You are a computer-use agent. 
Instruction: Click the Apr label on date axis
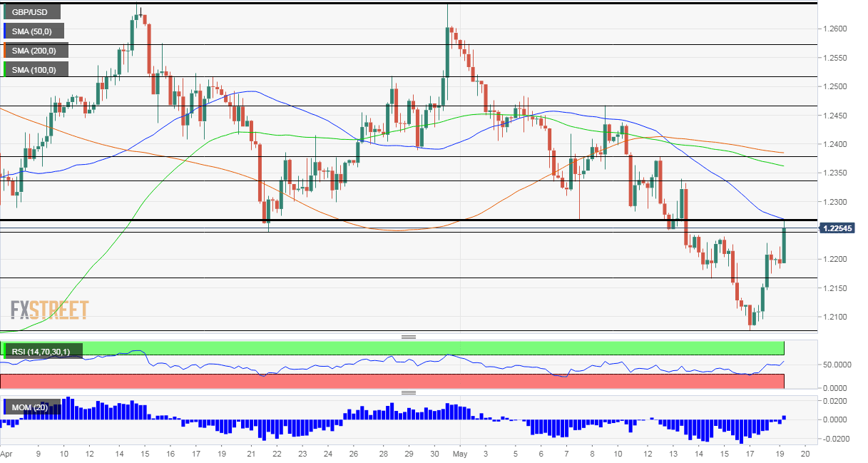tap(7, 454)
